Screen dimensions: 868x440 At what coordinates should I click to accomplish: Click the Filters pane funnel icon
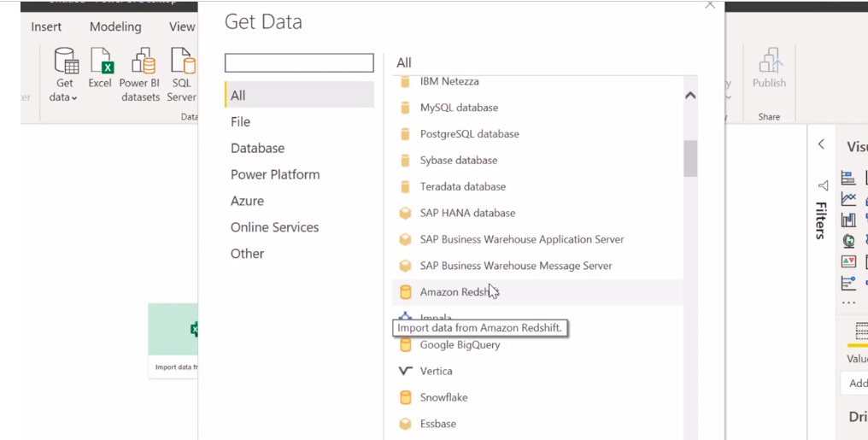click(x=823, y=185)
